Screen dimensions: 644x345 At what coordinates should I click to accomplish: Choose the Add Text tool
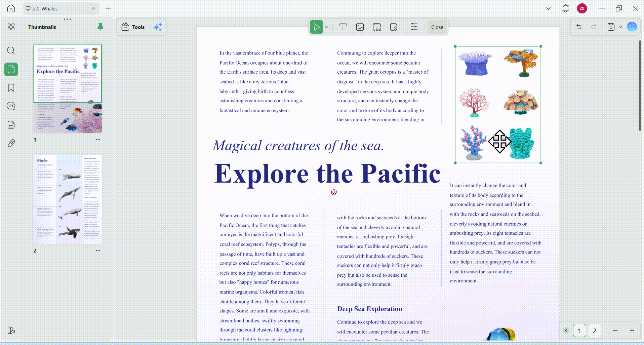coord(343,27)
